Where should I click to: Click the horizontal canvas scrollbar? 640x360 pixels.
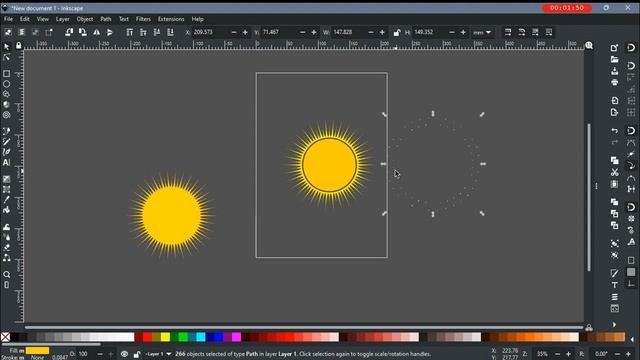tap(304, 327)
